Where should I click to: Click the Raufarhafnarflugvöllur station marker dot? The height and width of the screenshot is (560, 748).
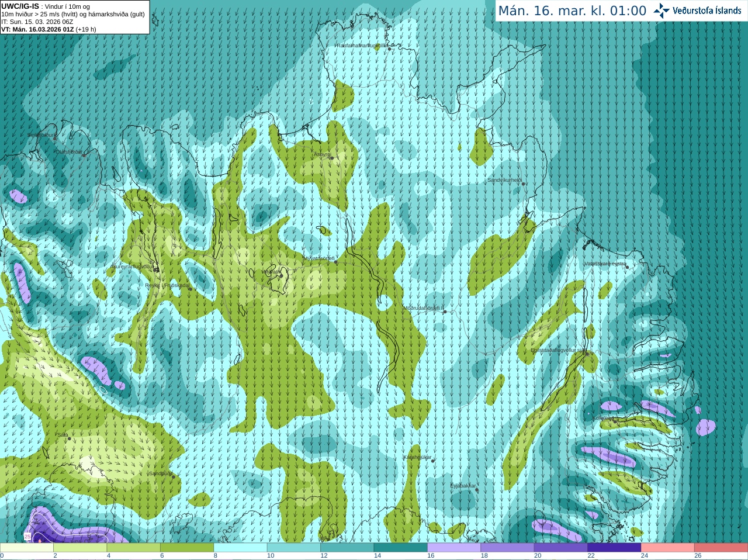click(x=390, y=49)
